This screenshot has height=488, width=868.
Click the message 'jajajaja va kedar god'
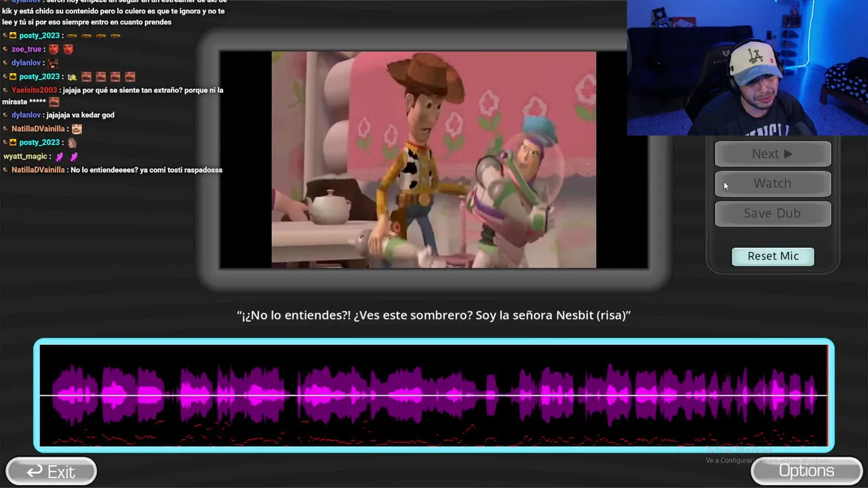tap(80, 115)
